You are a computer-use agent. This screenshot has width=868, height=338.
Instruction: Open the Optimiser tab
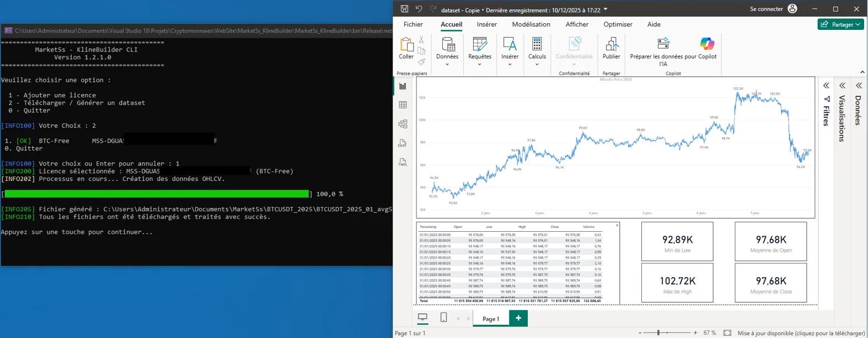click(x=618, y=24)
